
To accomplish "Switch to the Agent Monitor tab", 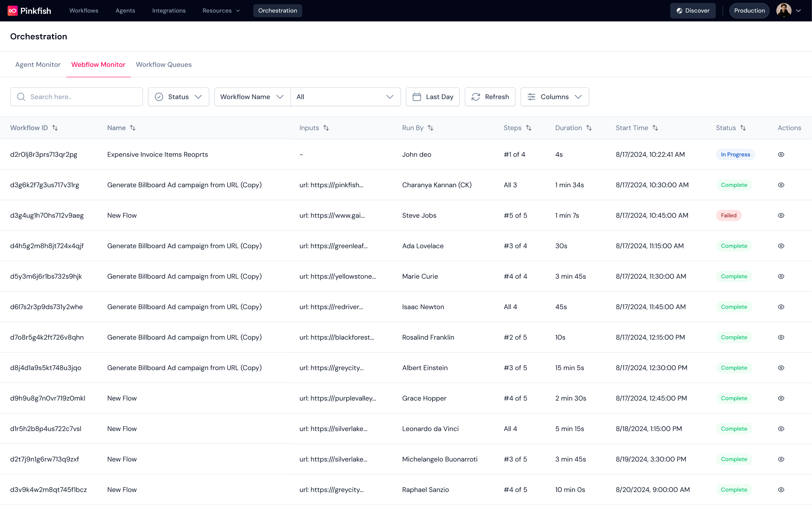I will click(38, 65).
